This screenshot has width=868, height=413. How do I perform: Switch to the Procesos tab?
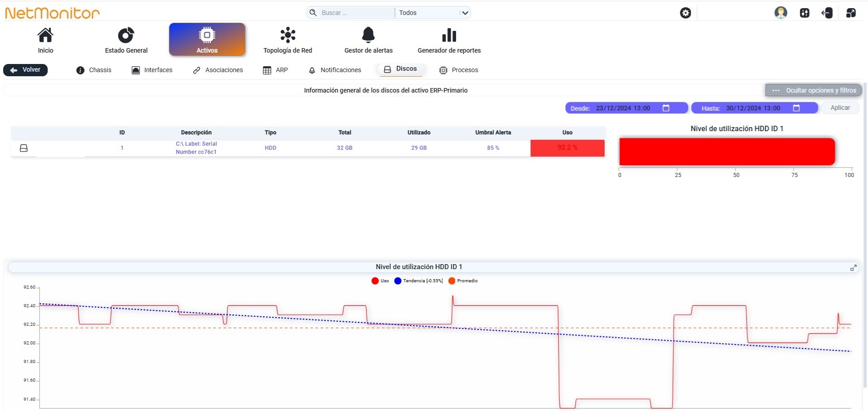coord(459,70)
